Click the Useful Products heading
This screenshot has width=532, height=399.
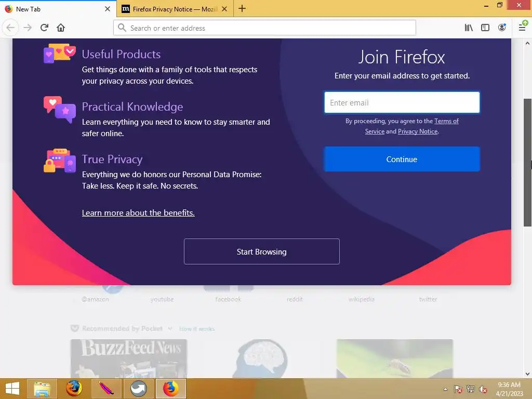pos(121,54)
